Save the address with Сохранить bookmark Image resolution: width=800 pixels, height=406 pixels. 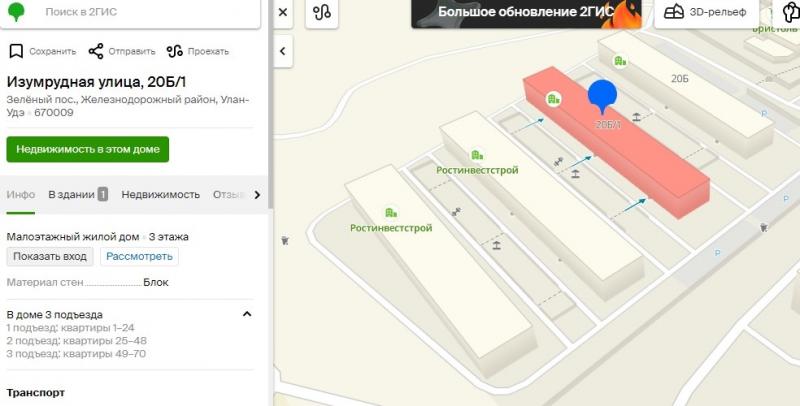(43, 52)
